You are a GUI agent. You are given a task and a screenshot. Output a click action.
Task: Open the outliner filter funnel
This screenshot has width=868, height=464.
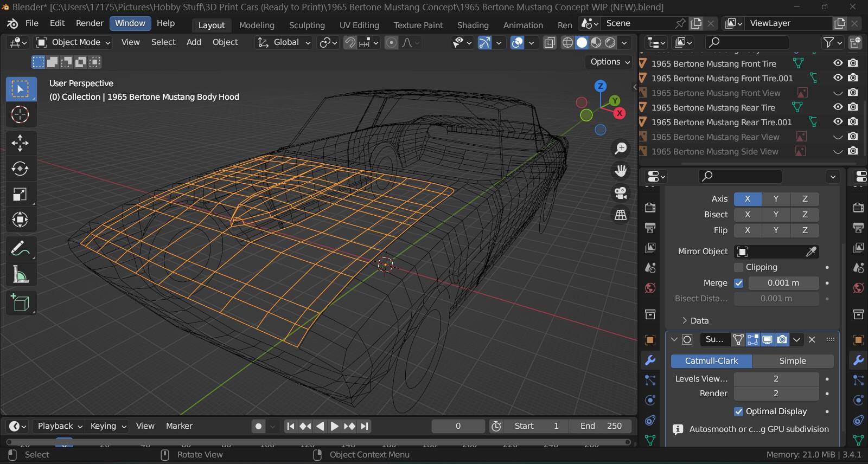click(832, 42)
